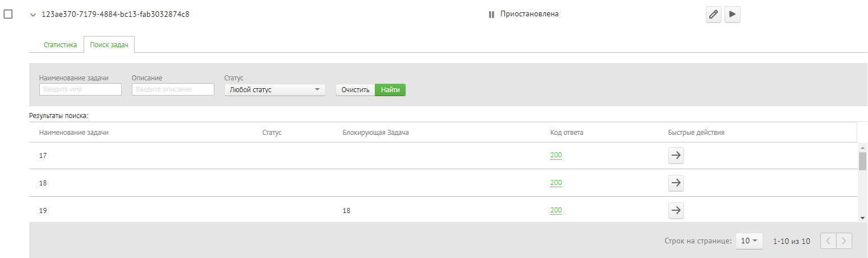Go to the next results page
Image resolution: width=868 pixels, height=258 pixels.
(x=844, y=241)
